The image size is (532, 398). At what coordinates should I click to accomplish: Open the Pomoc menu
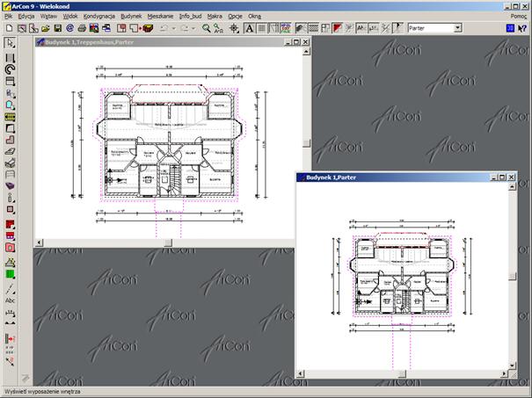pos(519,16)
